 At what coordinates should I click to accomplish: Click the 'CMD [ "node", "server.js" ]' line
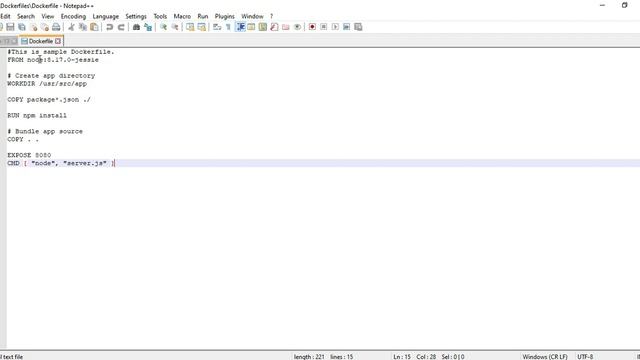[61, 163]
